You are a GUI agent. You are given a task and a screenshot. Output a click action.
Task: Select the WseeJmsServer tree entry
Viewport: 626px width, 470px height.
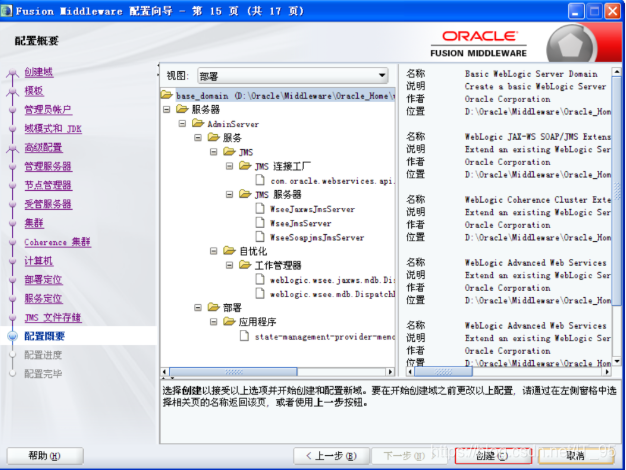[x=301, y=223]
